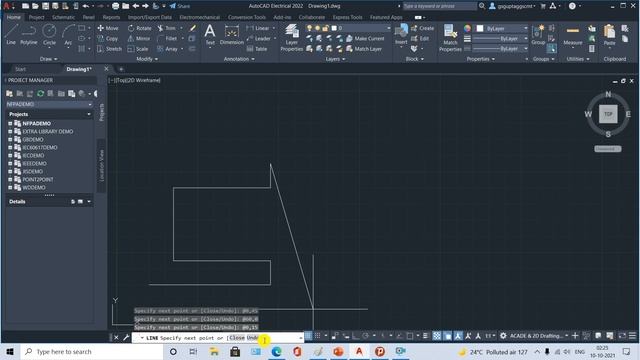Click the TOP face of ViewCube
This screenshot has height=360, width=640.
coord(608,114)
